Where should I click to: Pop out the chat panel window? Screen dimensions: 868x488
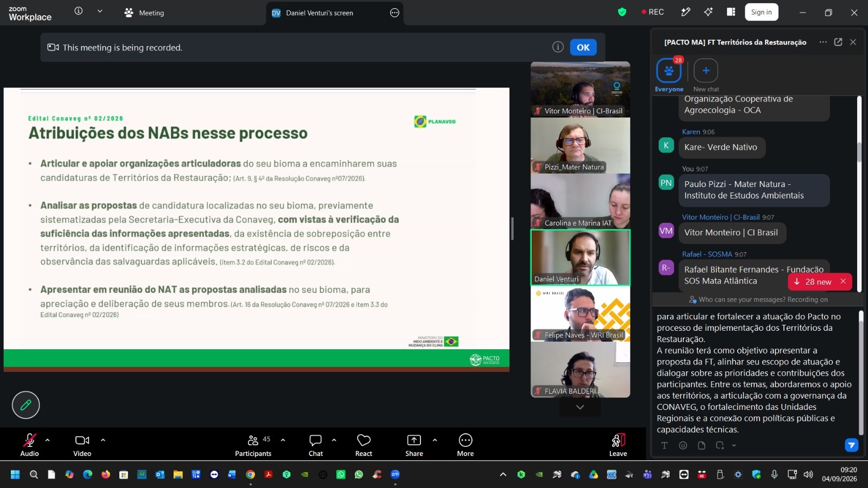click(x=838, y=42)
